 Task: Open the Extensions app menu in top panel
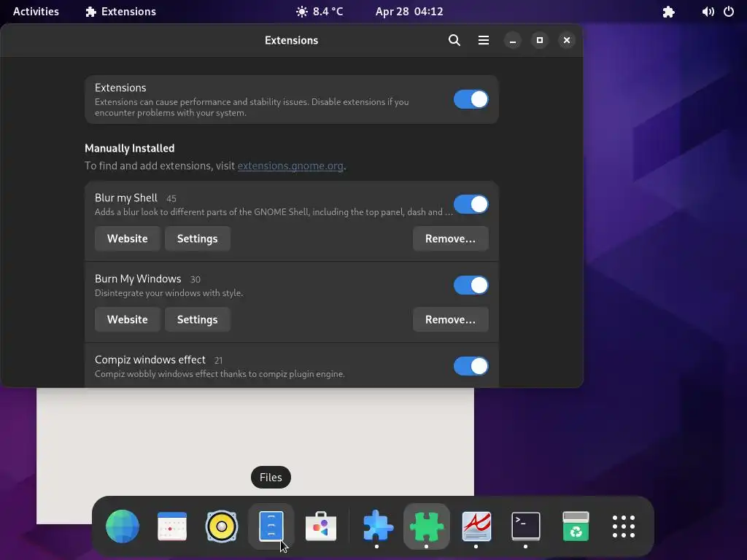point(120,12)
